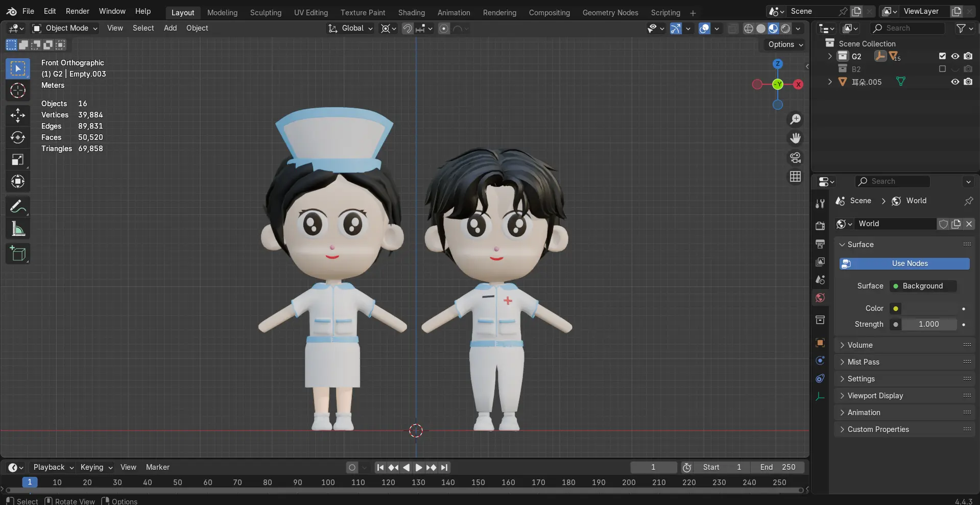Image resolution: width=980 pixels, height=505 pixels.
Task: Switch to the Shading workspace tab
Action: (411, 12)
